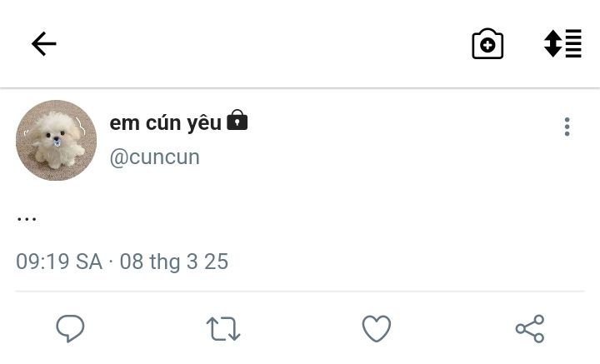Open the sort order lines icon
The height and width of the screenshot is (364, 600).
click(563, 43)
